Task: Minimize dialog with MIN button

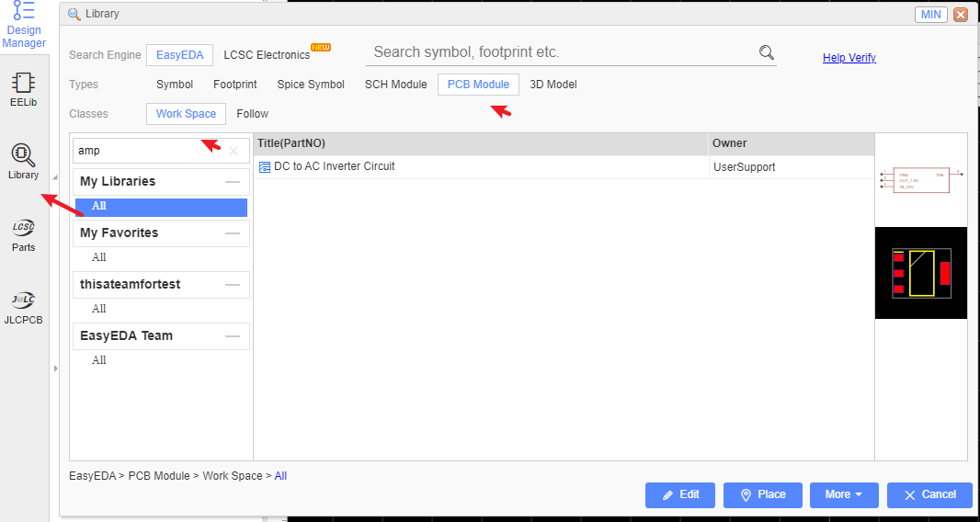Action: pyautogui.click(x=930, y=15)
